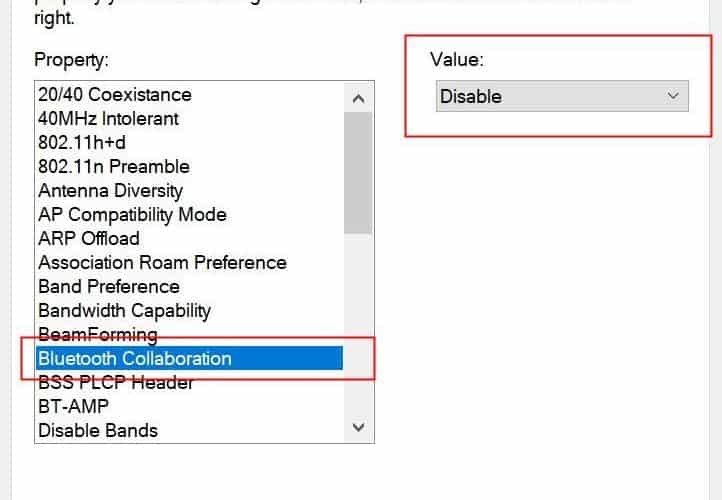Choose Band Preference in the list
This screenshot has height=500, width=722.
pos(108,287)
